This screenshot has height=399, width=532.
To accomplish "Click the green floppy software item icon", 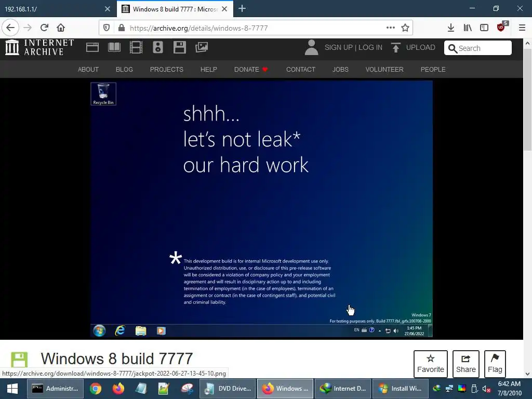I will (x=19, y=360).
